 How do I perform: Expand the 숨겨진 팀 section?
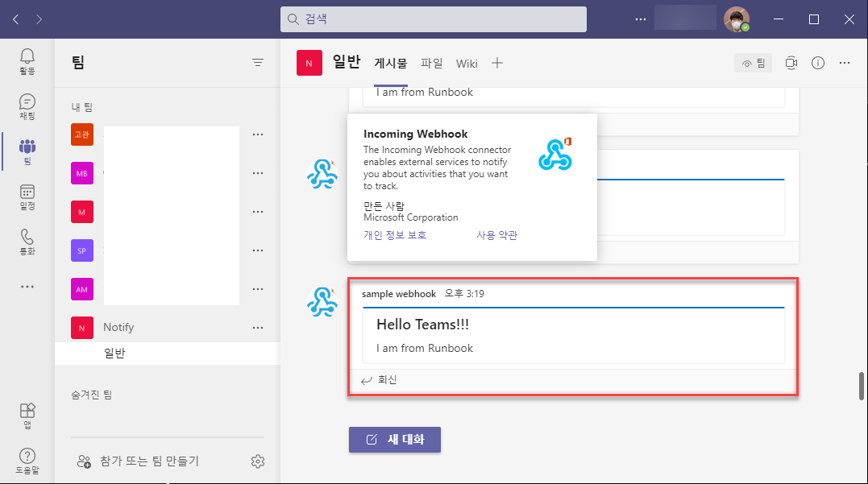[92, 395]
